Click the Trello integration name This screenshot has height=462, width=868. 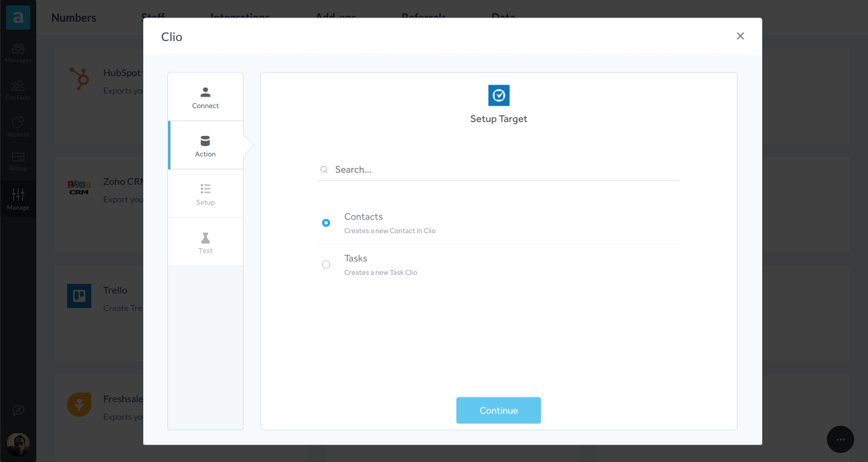pos(115,290)
